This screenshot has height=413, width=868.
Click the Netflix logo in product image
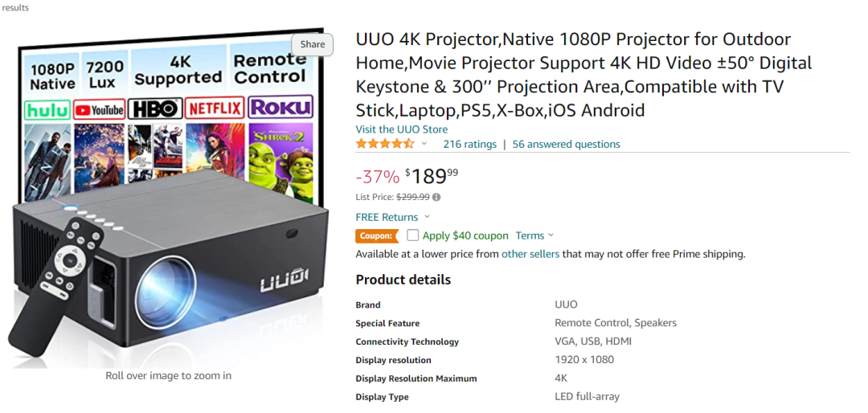pos(215,108)
